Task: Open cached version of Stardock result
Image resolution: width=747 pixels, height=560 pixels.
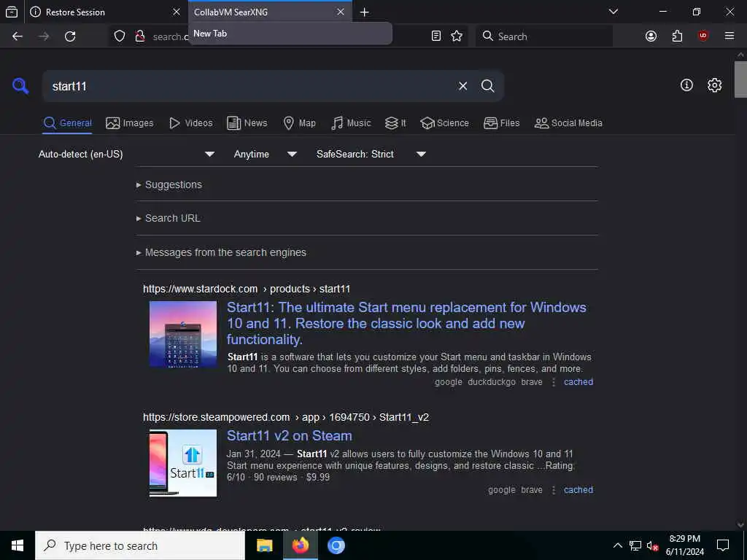Action: click(x=578, y=382)
